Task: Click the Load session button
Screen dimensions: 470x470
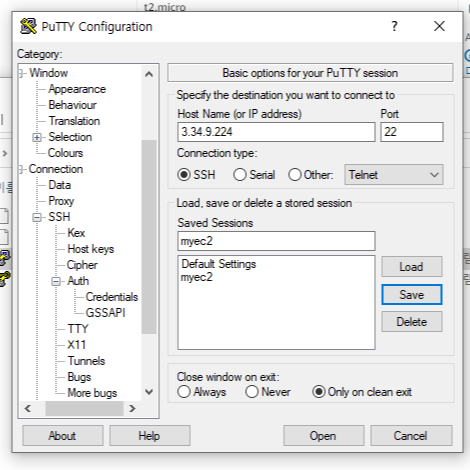Action: pos(412,267)
